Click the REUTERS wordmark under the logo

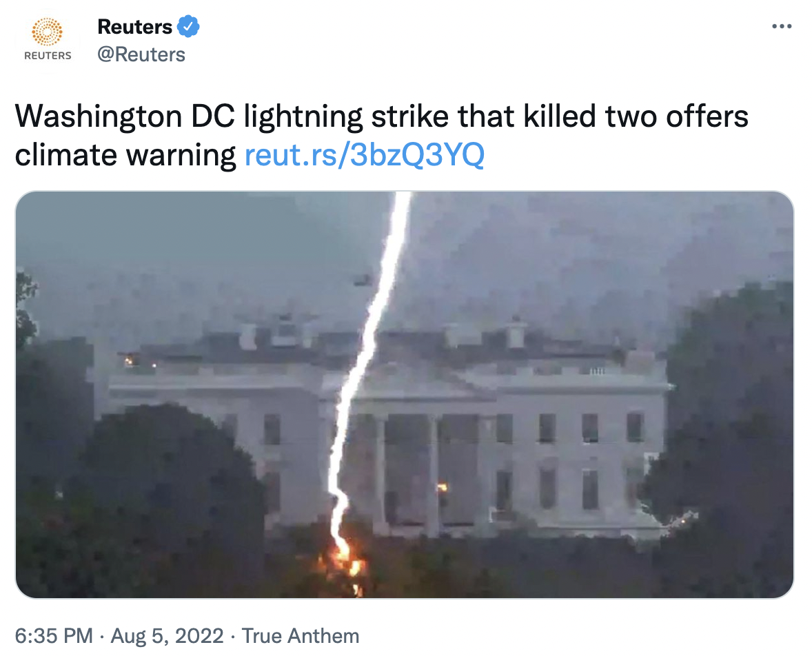tap(48, 55)
